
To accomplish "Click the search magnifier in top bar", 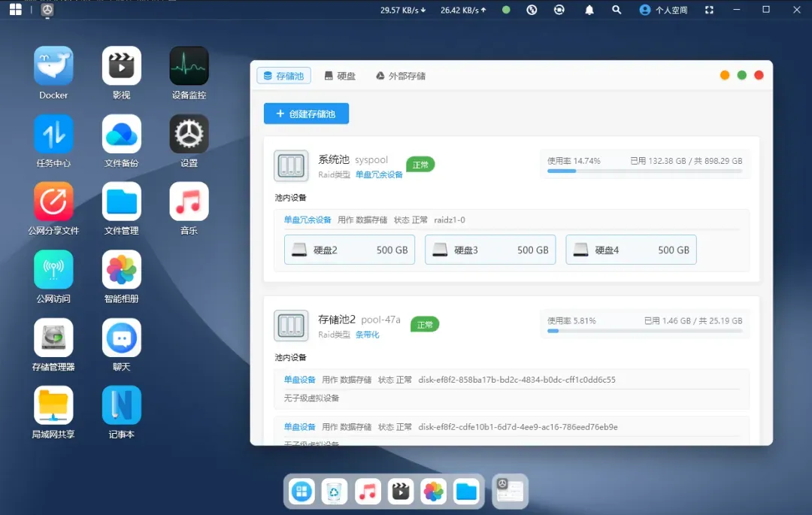I will (617, 10).
